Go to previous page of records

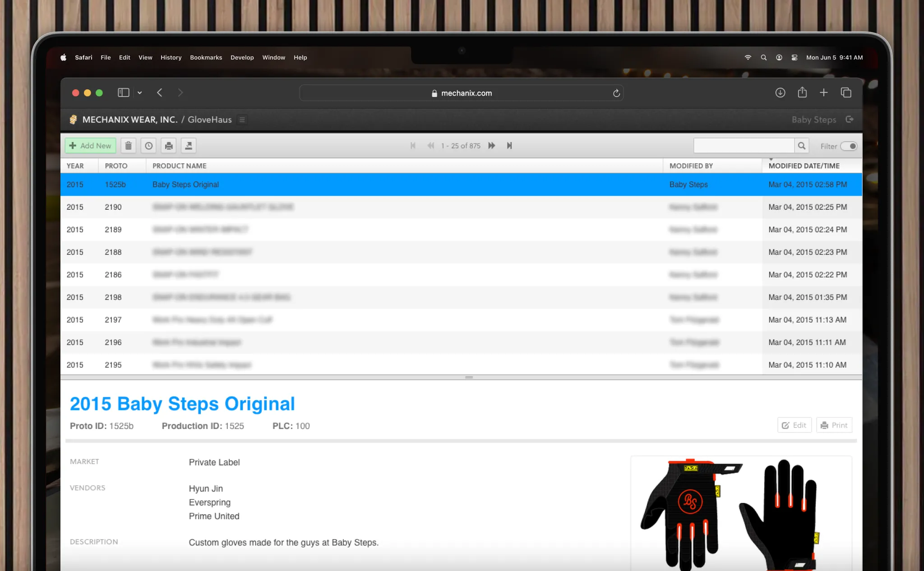431,146
